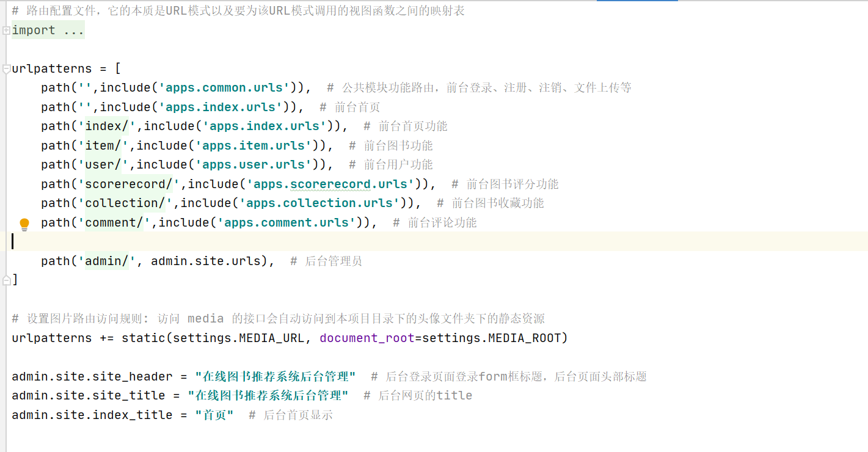Click the comment '# 前台图书收藏功能'
The height and width of the screenshot is (452, 868).
coord(491,203)
